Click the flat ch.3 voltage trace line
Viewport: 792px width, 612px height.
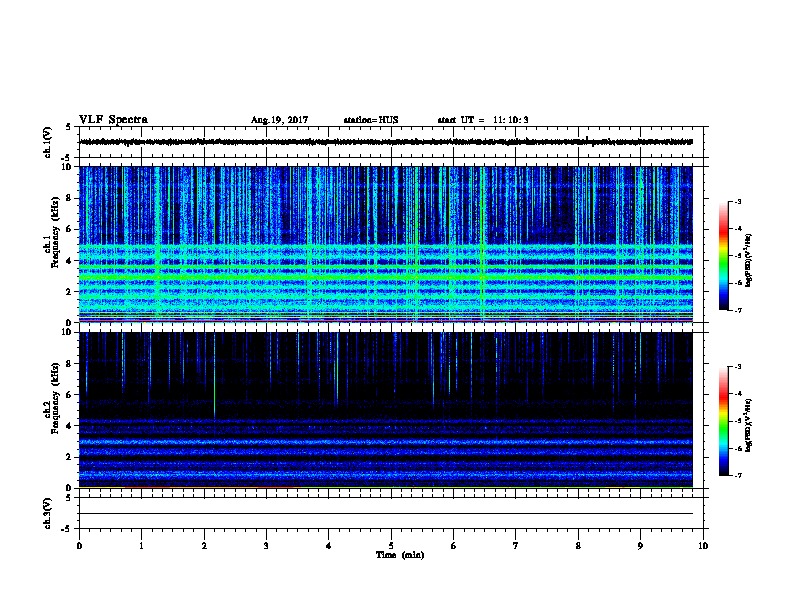(386, 514)
